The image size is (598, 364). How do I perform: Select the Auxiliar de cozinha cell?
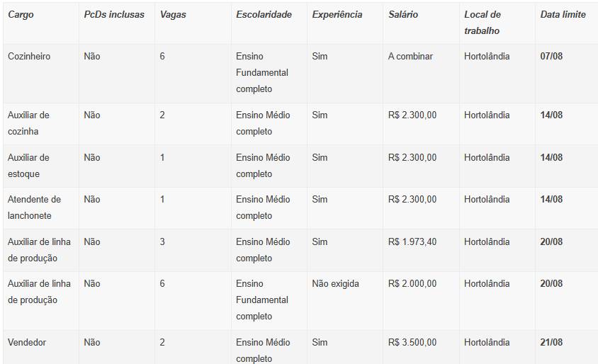28,123
